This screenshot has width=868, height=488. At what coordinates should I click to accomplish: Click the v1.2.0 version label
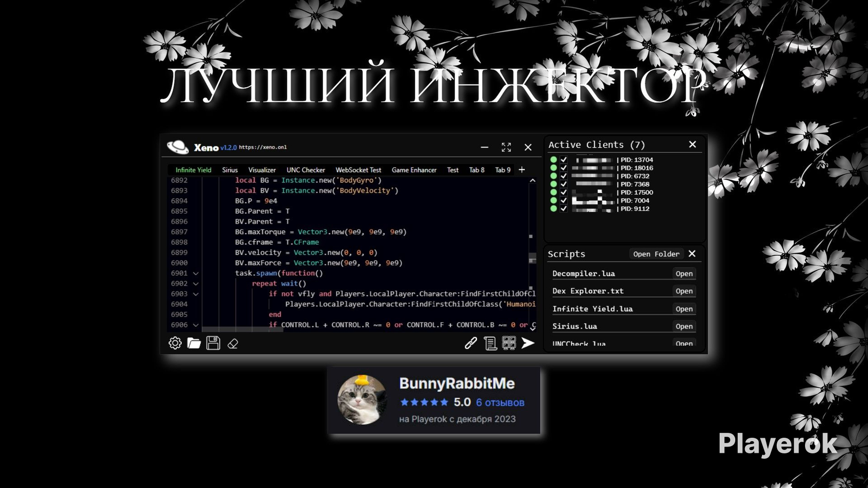coord(228,147)
